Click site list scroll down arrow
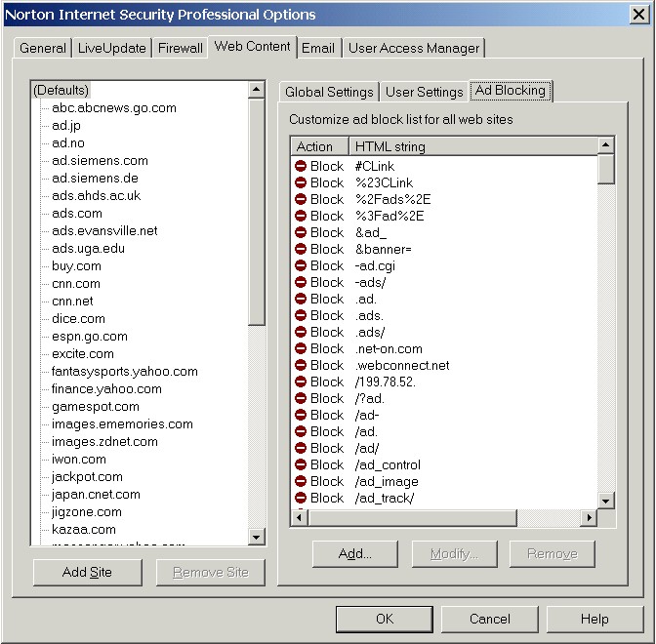This screenshot has width=656, height=644. point(257,537)
